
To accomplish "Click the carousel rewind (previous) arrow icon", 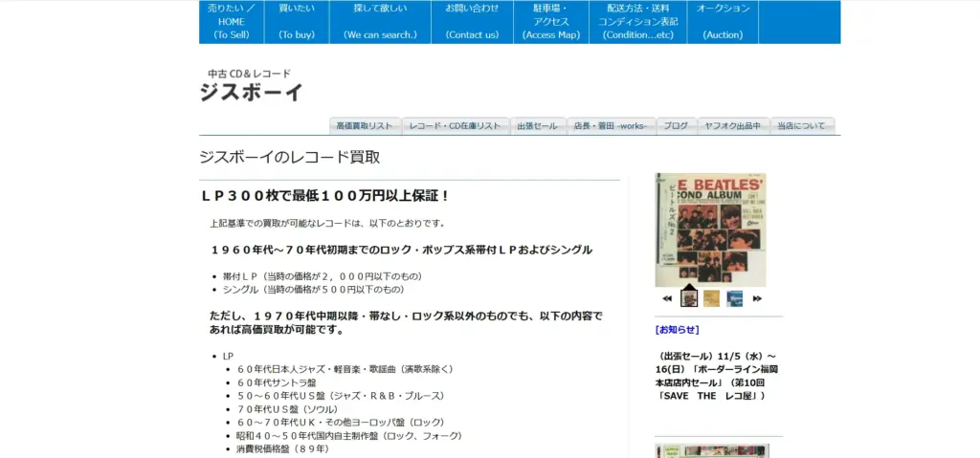I will (667, 298).
